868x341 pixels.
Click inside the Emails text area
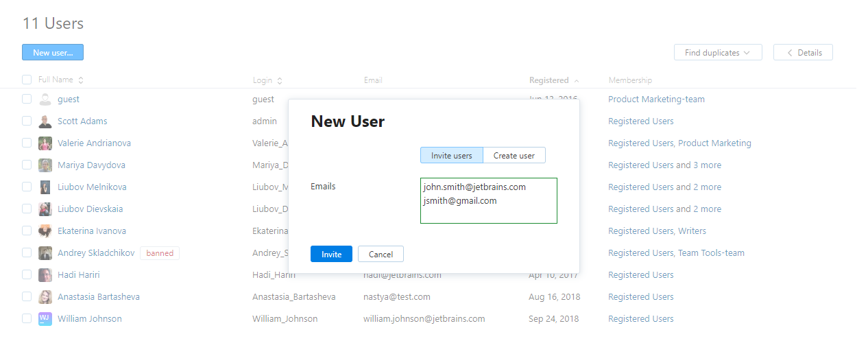click(x=489, y=200)
